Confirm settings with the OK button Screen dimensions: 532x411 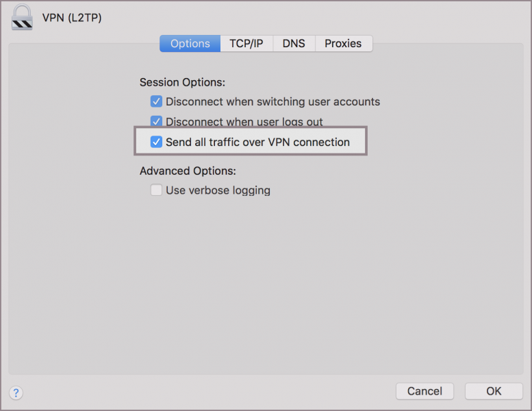[x=494, y=391]
